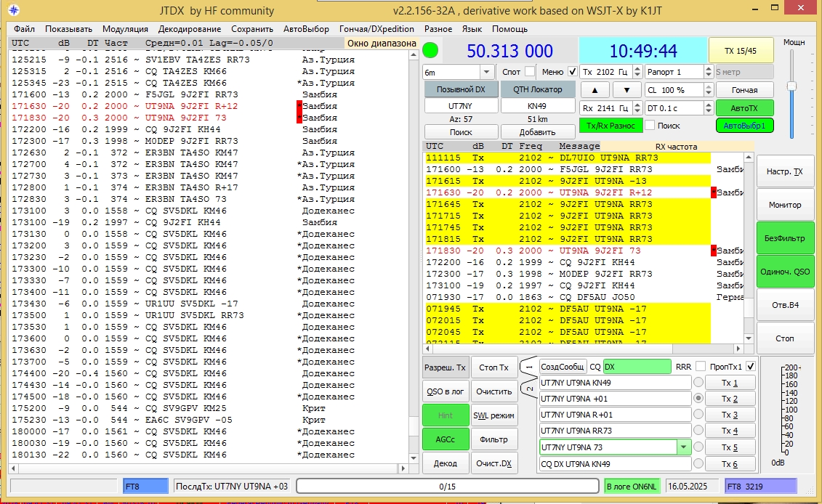Viewport: 822px width, 504px height.
Task: Select radio button for Tx 6 message
Action: pos(698,463)
